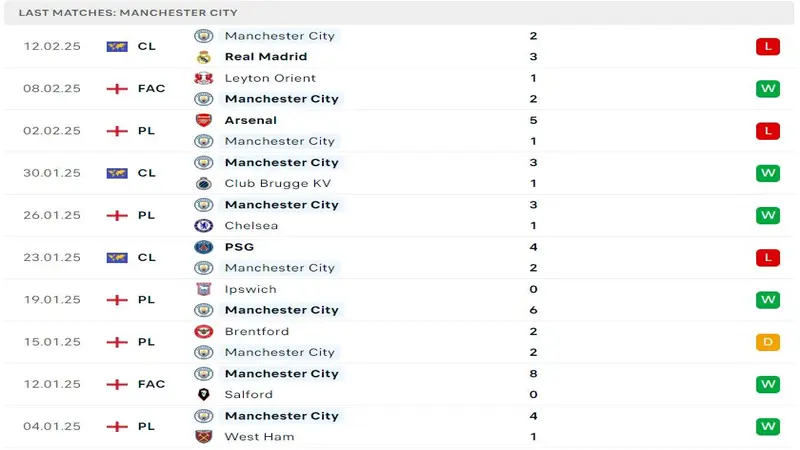Click the Champions League flag on 12.02.25
800x450 pixels.
pyautogui.click(x=117, y=46)
